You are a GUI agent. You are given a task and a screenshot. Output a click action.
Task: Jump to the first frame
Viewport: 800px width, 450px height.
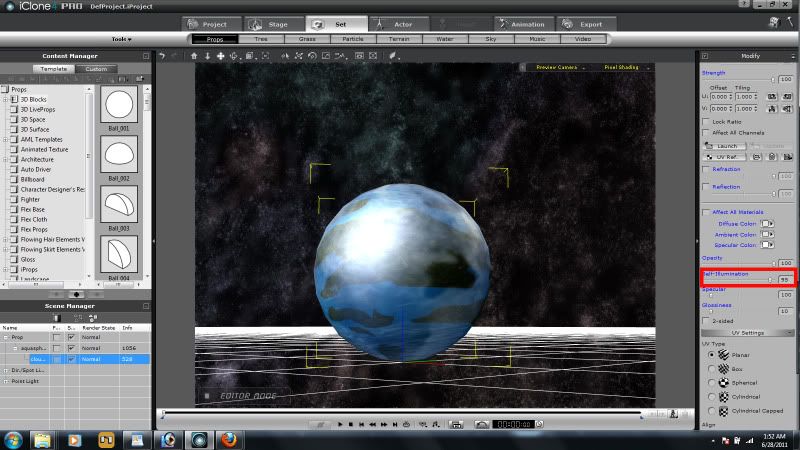click(361, 424)
